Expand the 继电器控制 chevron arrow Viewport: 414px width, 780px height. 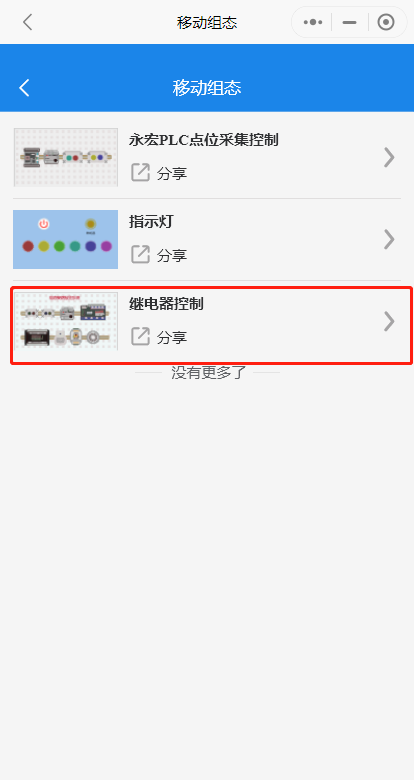390,321
